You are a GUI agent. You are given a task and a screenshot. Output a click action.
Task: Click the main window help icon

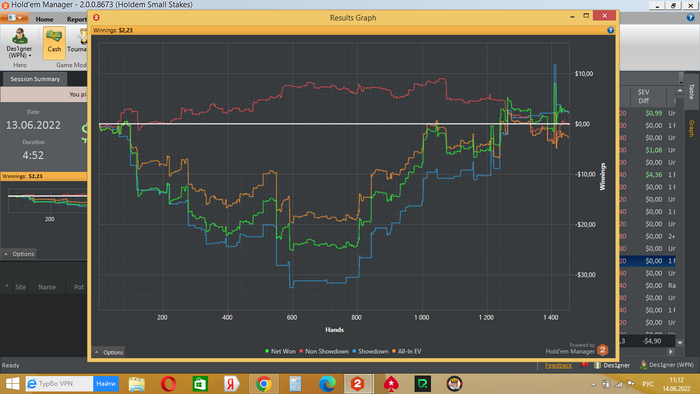pyautogui.click(x=690, y=18)
